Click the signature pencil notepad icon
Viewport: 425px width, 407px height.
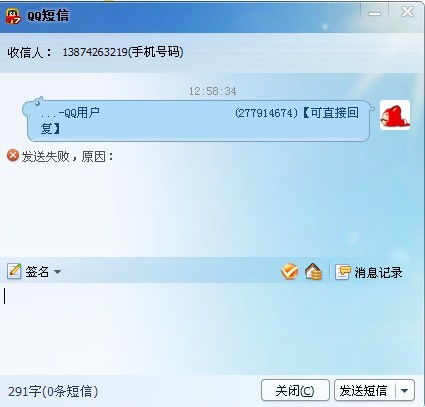(14, 271)
